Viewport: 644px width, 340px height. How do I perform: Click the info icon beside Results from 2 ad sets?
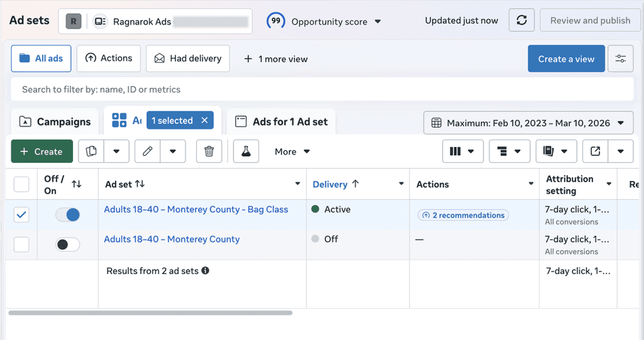point(206,271)
